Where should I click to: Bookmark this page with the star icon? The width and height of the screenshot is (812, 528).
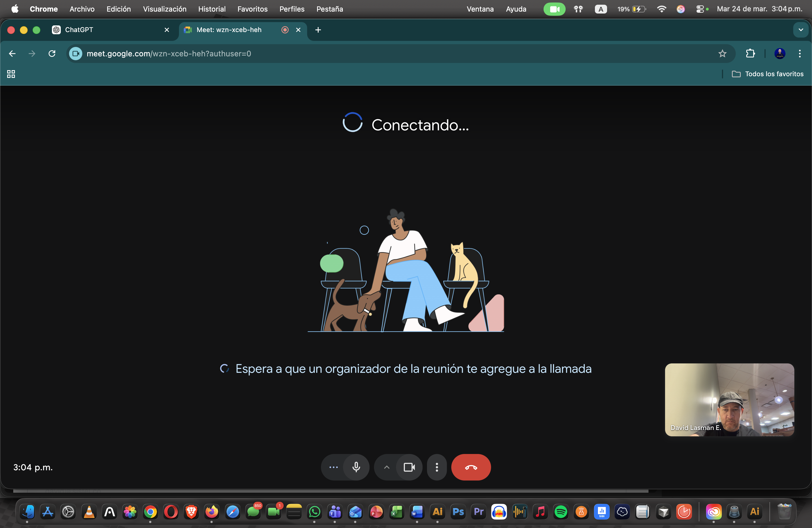[722, 54]
